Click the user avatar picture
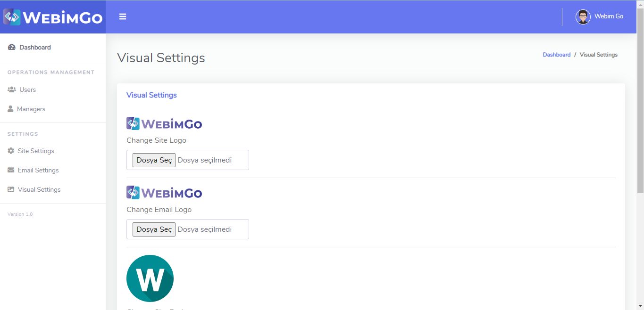The width and height of the screenshot is (644, 310). [583, 16]
